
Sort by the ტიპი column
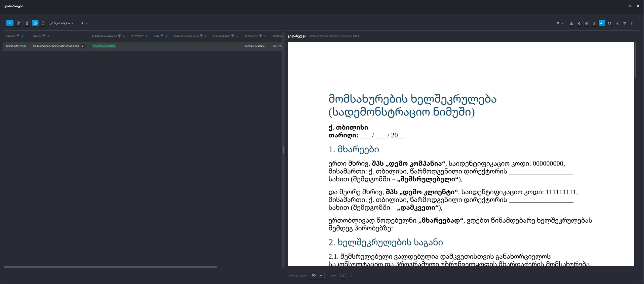[167, 36]
